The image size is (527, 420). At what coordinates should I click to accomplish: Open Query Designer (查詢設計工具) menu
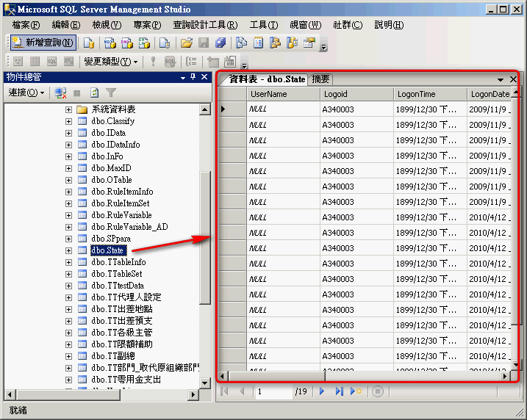[205, 25]
